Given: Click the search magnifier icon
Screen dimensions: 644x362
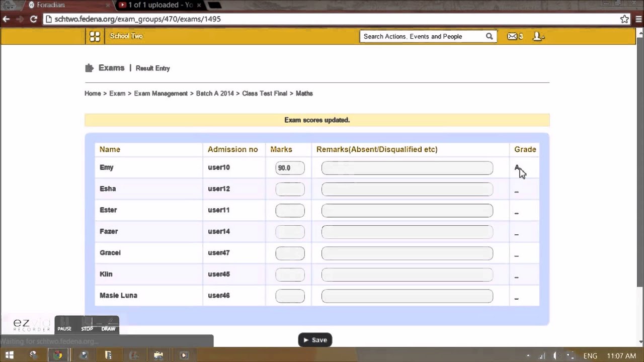Looking at the screenshot, I should (x=489, y=36).
